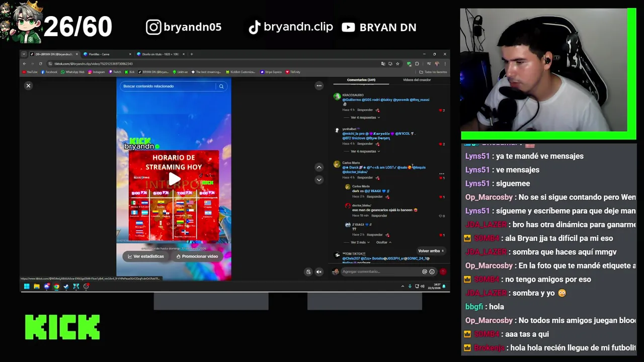Image resolution: width=644 pixels, height=362 pixels.
Task: Close the TikTok video viewer with X
Action: (28, 86)
